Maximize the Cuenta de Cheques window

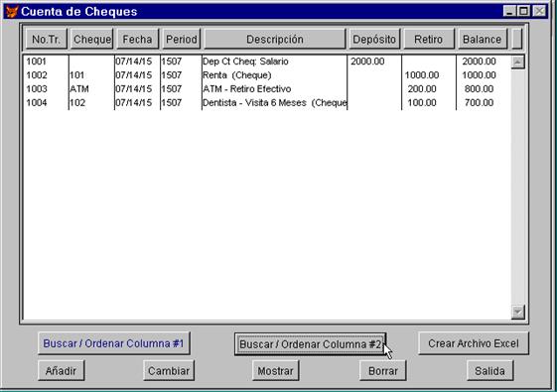(523, 11)
